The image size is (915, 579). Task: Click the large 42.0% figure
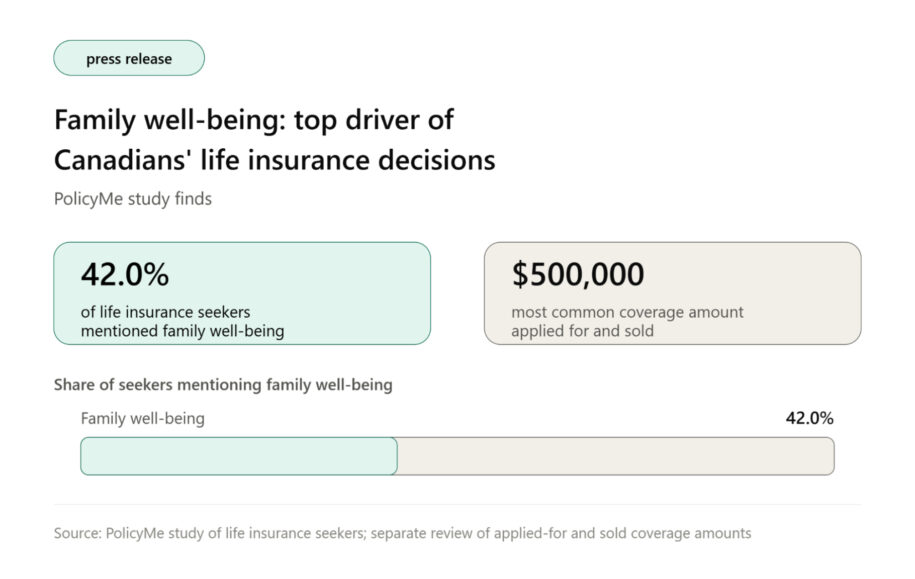[125, 274]
